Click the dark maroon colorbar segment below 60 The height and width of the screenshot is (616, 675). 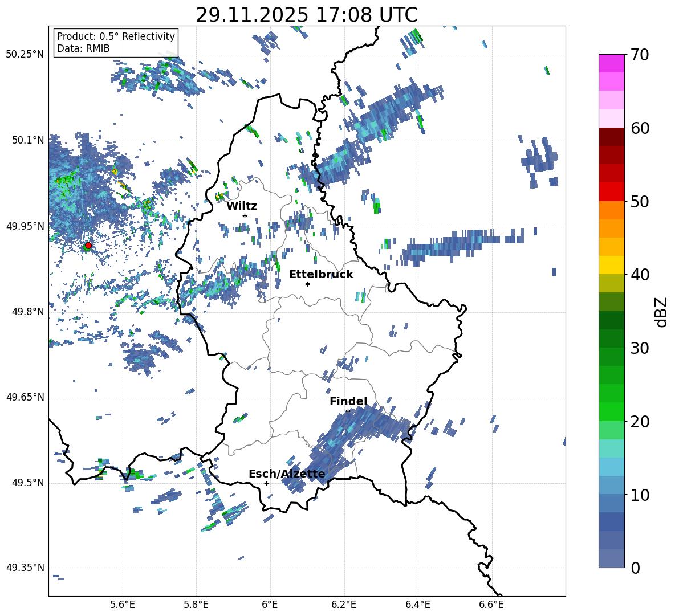tap(611, 137)
